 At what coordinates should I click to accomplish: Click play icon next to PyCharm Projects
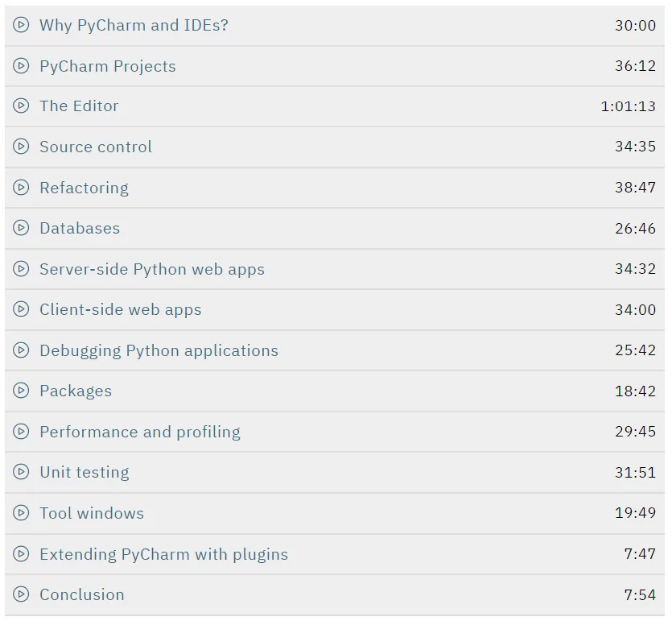[21, 66]
